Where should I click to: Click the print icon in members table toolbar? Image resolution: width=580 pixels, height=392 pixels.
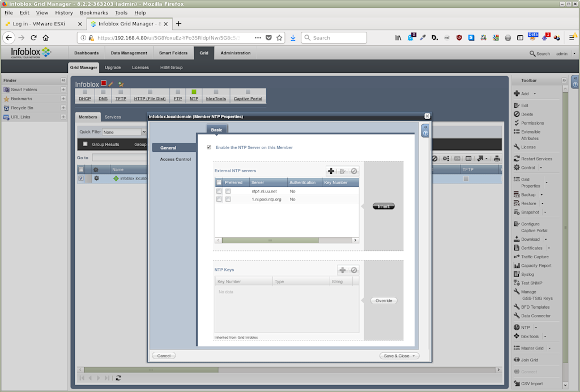pyautogui.click(x=497, y=158)
